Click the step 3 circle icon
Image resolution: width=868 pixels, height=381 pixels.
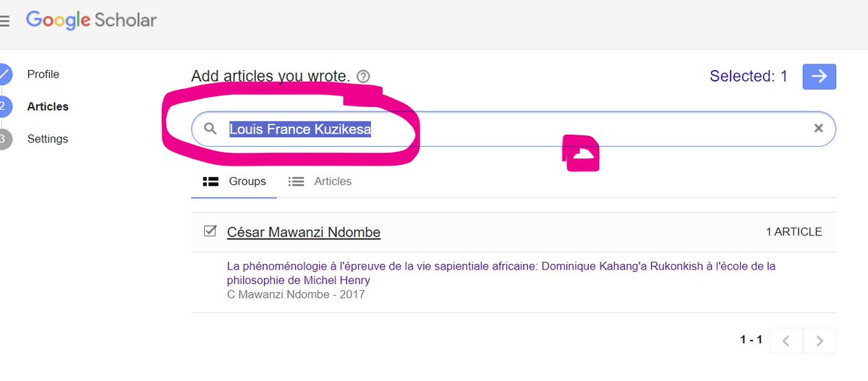point(4,139)
